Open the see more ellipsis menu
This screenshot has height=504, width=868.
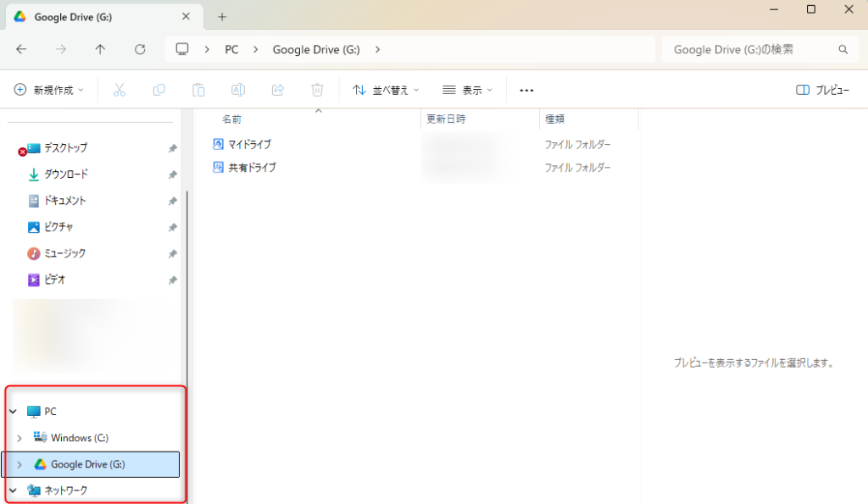click(526, 90)
